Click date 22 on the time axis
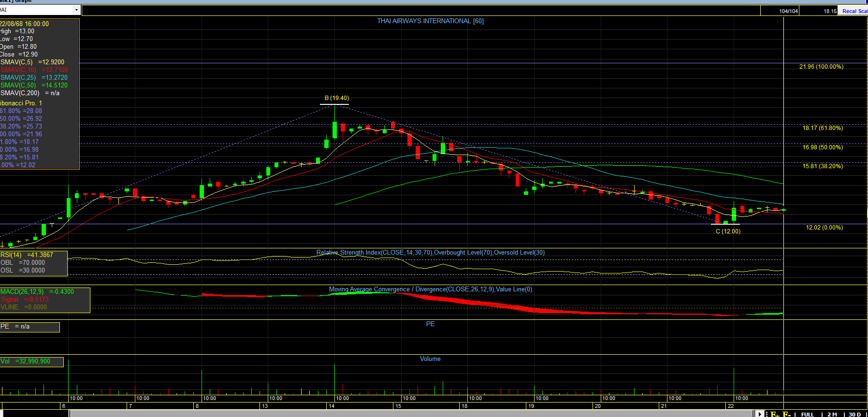This screenshot has width=868, height=417. click(x=731, y=406)
